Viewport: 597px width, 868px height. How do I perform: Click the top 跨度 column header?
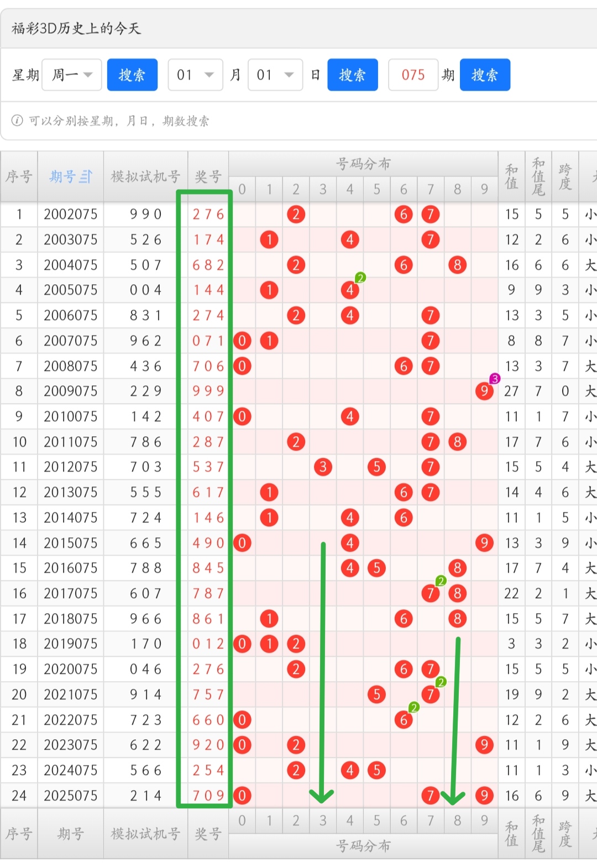click(x=565, y=176)
